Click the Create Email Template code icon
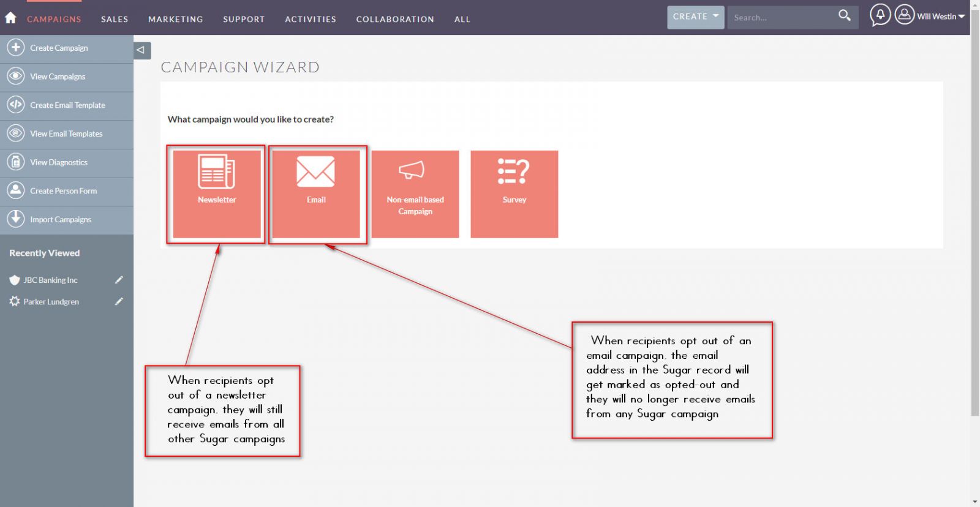This screenshot has width=980, height=507. [16, 105]
